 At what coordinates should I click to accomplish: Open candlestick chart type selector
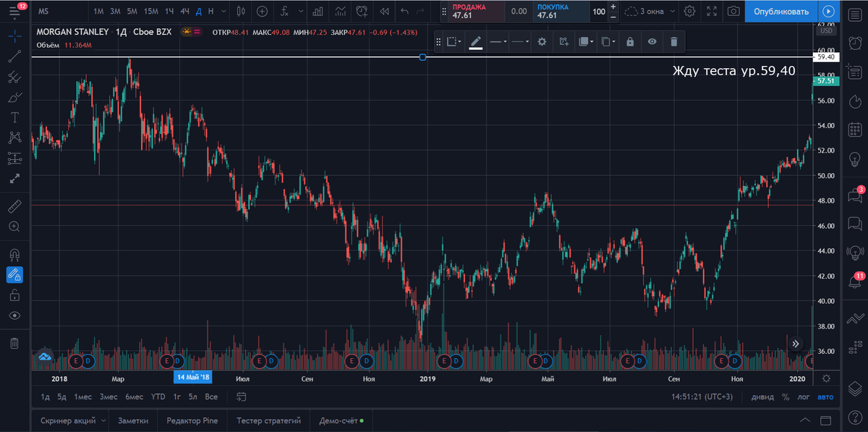point(241,12)
